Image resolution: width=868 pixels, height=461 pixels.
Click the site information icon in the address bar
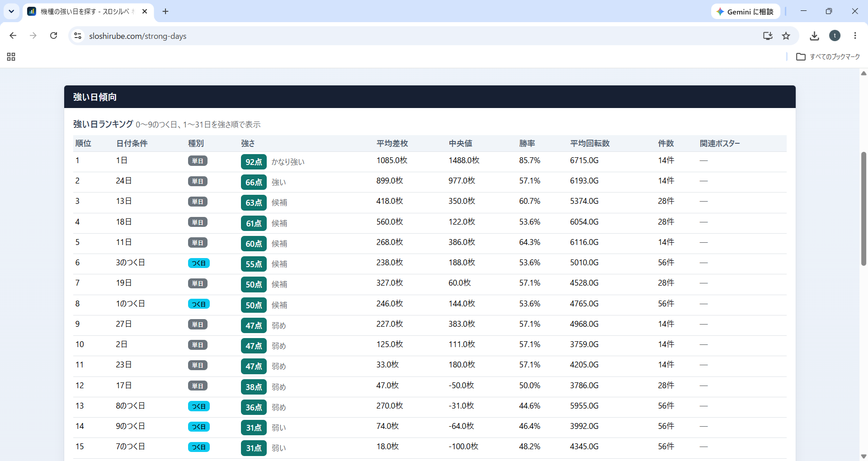click(78, 36)
